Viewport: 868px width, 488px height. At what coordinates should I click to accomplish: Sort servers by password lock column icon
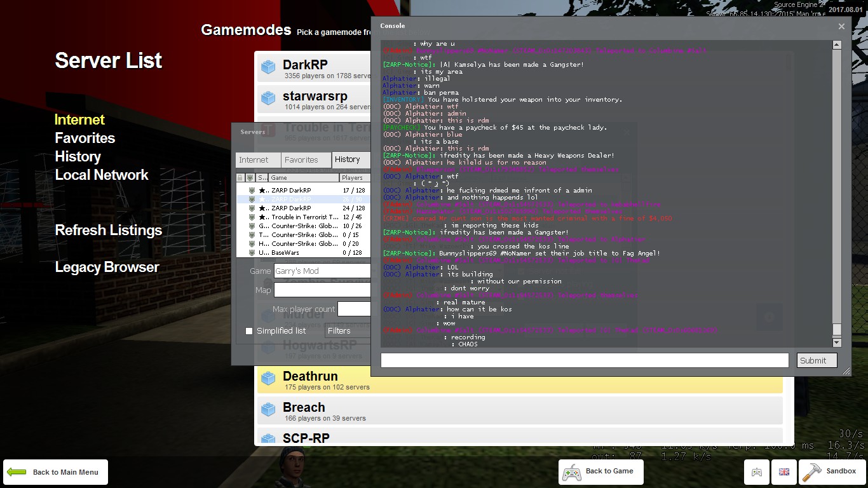point(240,178)
